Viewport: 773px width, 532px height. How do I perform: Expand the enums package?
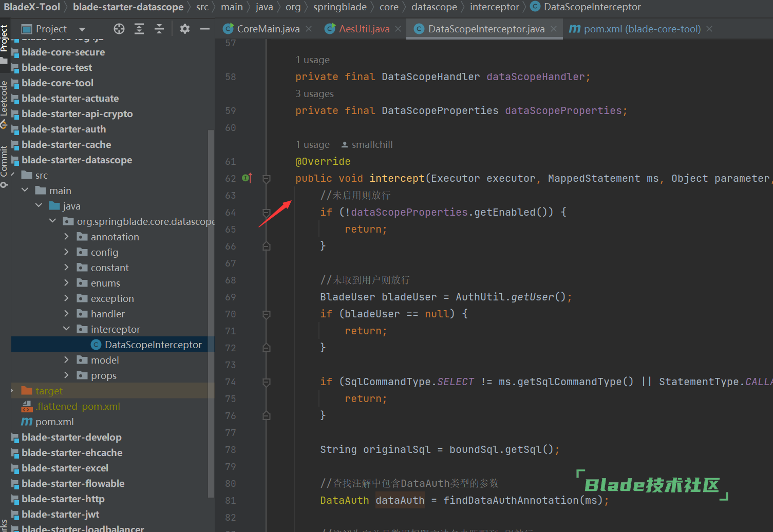pyautogui.click(x=66, y=283)
